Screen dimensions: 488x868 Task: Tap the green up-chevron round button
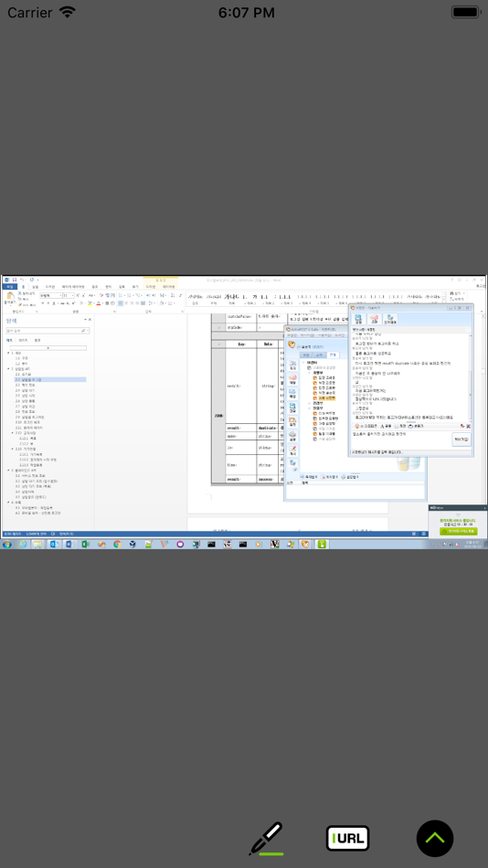tap(435, 838)
